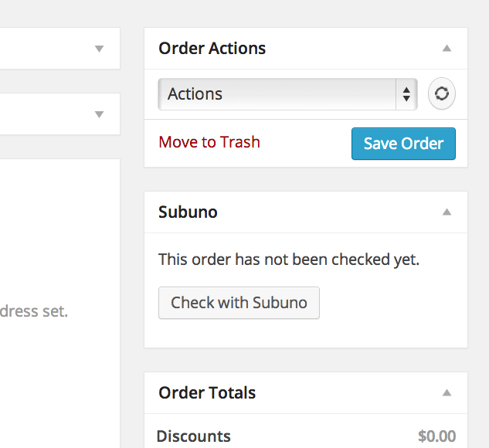Click the Order Actions panel title
Image resolution: width=489 pixels, height=448 pixels.
pyautogui.click(x=212, y=49)
